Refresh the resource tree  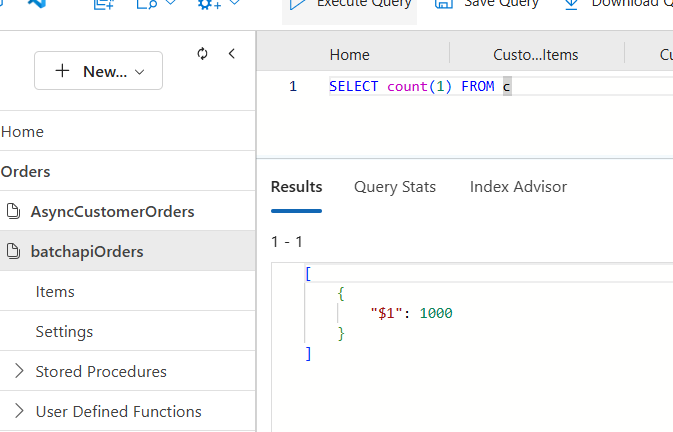point(202,54)
